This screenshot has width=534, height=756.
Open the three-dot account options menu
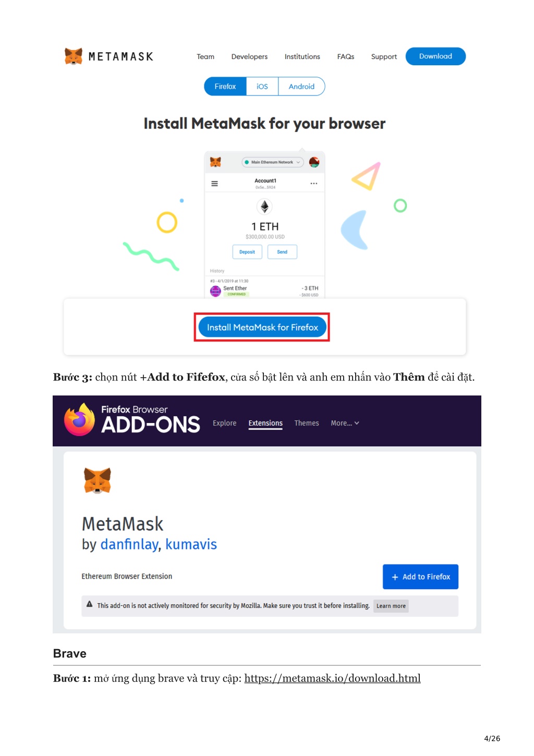[x=314, y=184]
